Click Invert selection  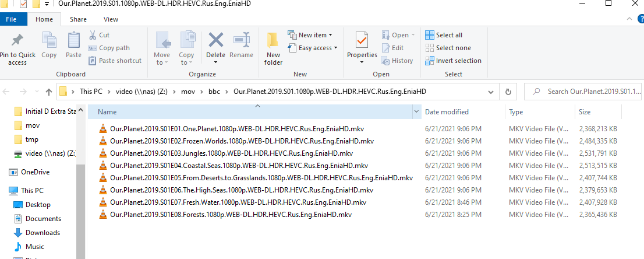[453, 61]
